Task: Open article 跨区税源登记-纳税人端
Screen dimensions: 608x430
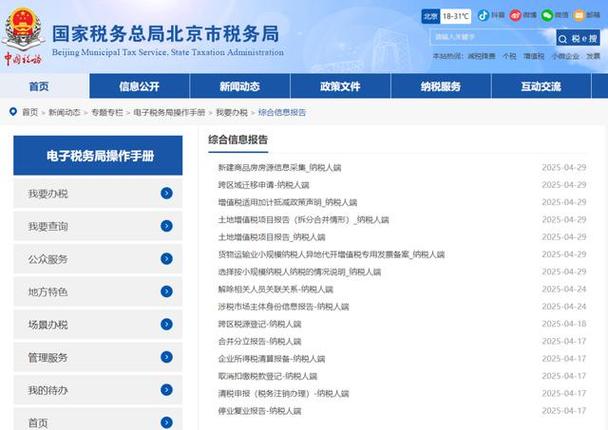Action: (x=260, y=324)
